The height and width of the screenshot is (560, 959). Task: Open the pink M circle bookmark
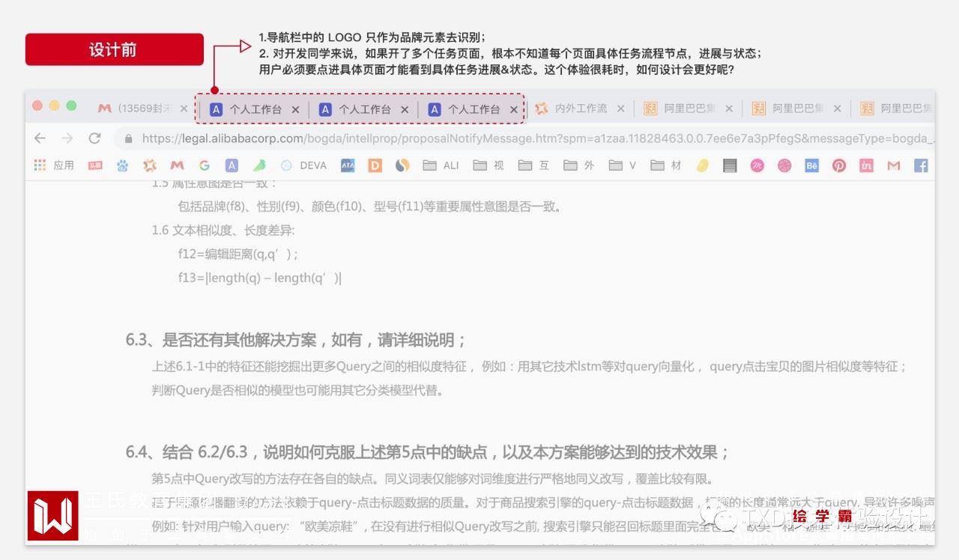coord(757,165)
